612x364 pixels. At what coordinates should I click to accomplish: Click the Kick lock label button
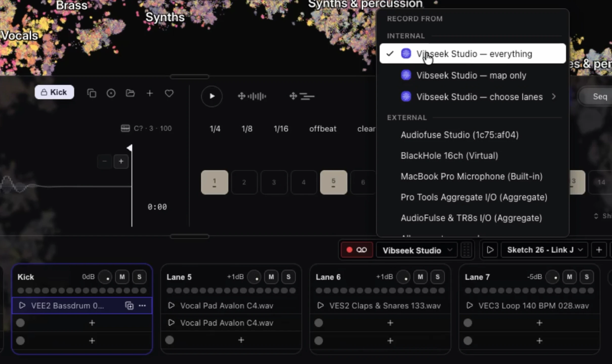click(x=54, y=92)
